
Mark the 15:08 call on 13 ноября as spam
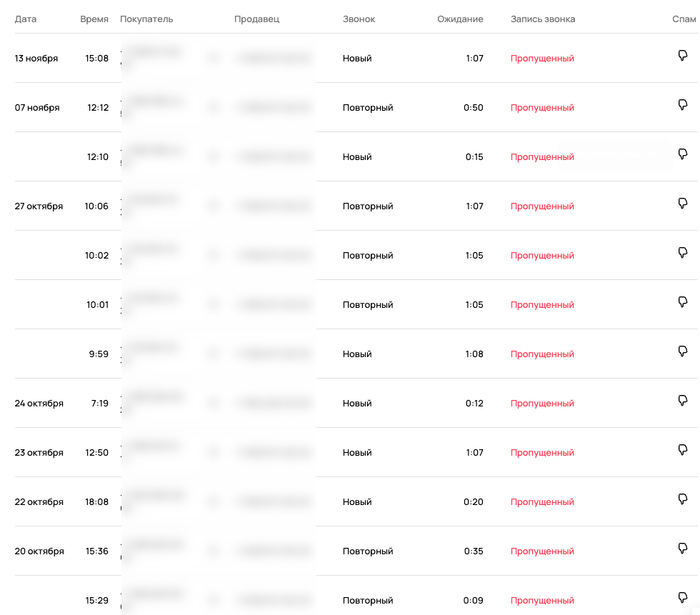pos(683,57)
